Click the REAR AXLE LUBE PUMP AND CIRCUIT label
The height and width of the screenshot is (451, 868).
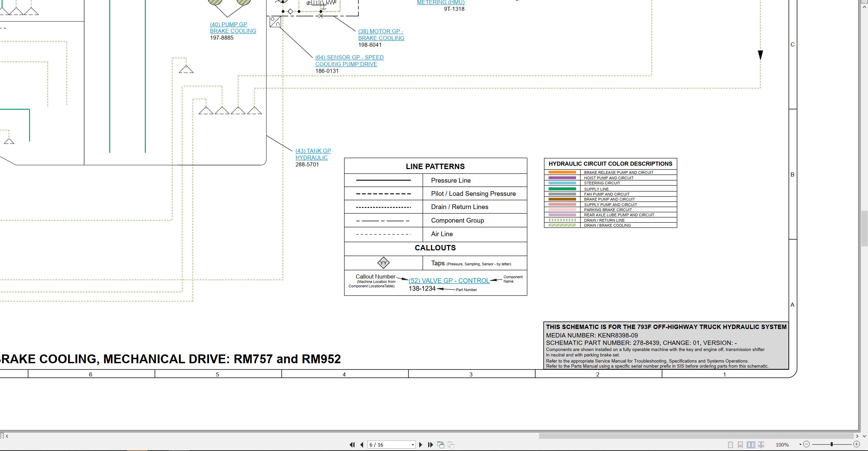619,215
